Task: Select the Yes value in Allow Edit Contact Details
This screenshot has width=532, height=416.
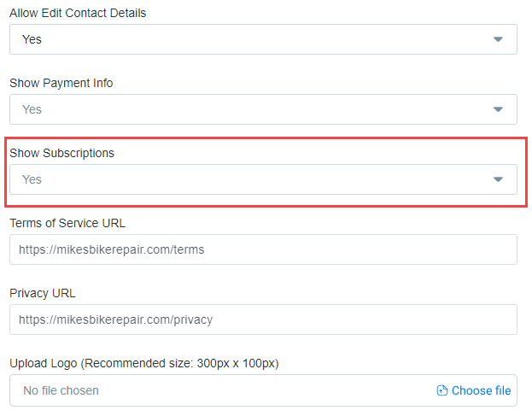Action: pos(32,39)
